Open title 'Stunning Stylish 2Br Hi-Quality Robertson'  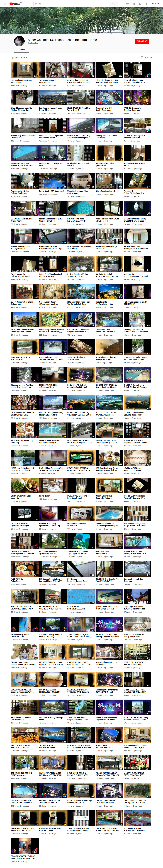click(x=105, y=109)
